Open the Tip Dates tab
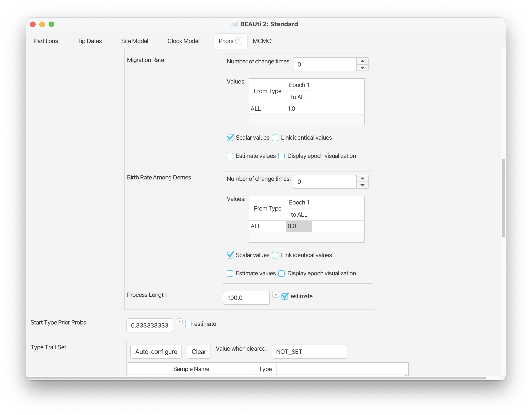This screenshot has height=415, width=532. click(89, 41)
